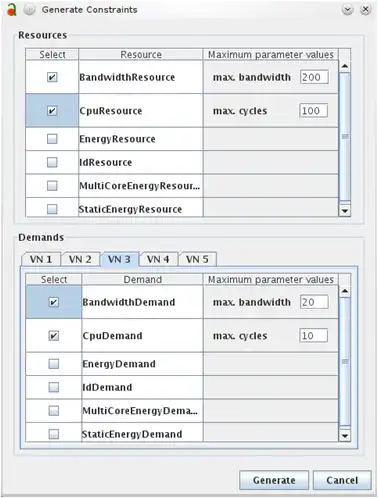Uncheck the BandwidthResource checkbox
The width and height of the screenshot is (378, 498).
52,77
